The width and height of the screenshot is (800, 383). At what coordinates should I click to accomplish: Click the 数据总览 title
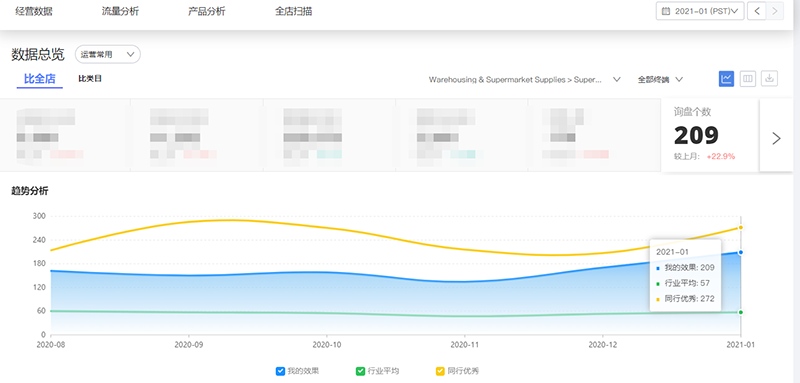pos(38,54)
